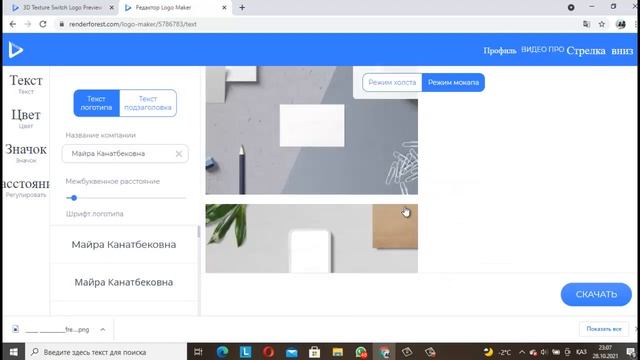The image size is (640, 360).
Task: Clear the company name field with the X
Action: [x=179, y=154]
